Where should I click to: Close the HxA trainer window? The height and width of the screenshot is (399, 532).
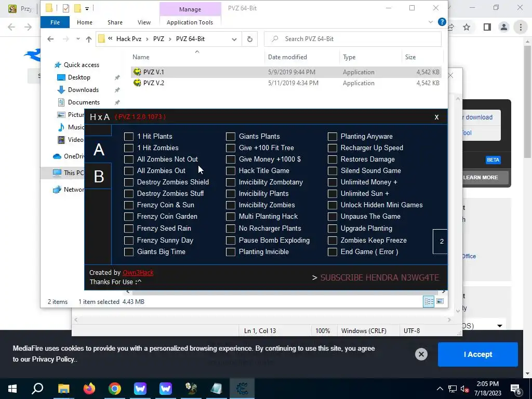(436, 117)
